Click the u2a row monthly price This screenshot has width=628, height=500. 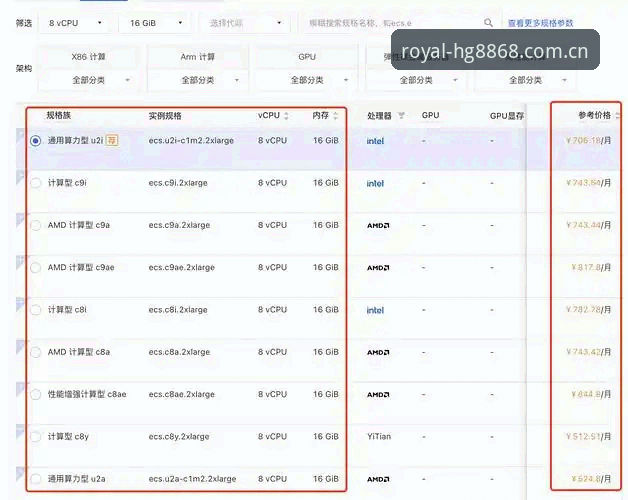(x=591, y=479)
